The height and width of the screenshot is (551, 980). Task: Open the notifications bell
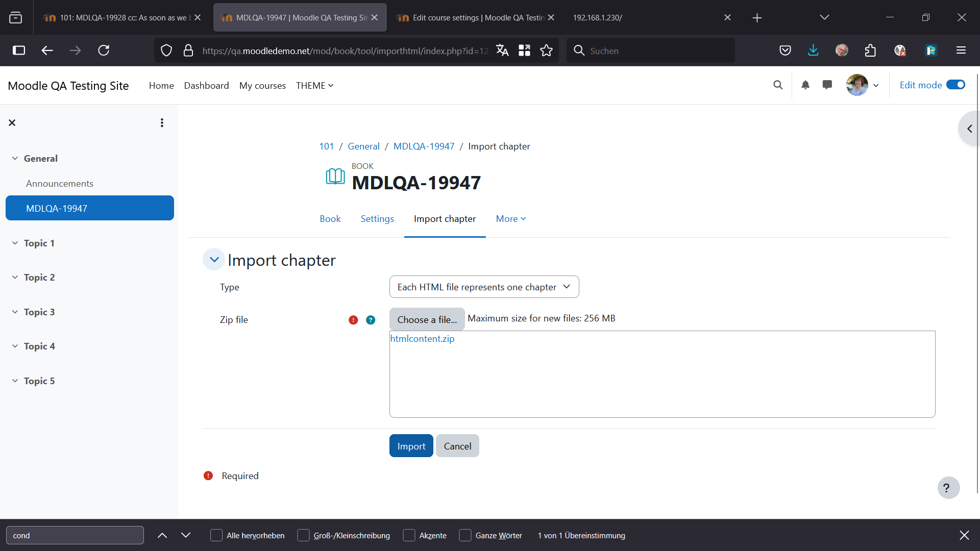[805, 85]
